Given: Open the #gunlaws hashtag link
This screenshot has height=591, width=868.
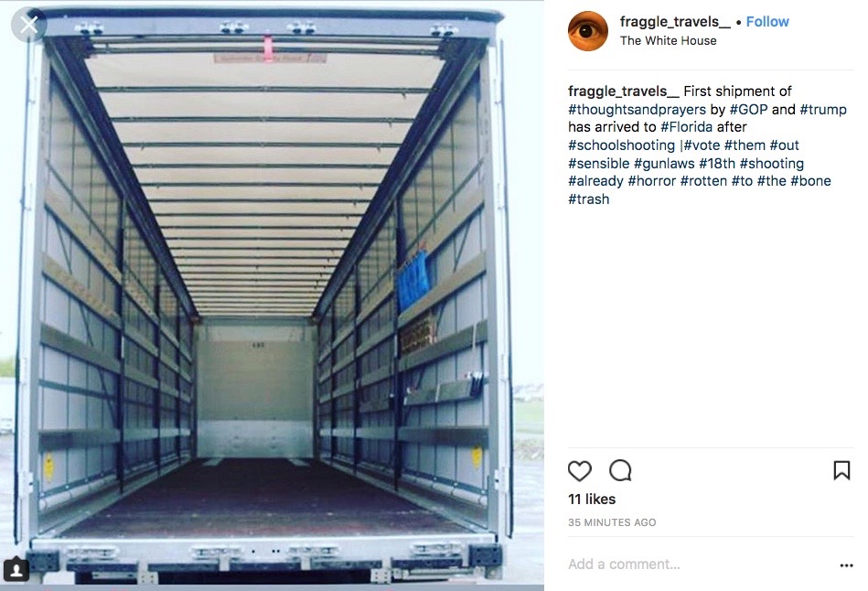Looking at the screenshot, I should pos(664,164).
